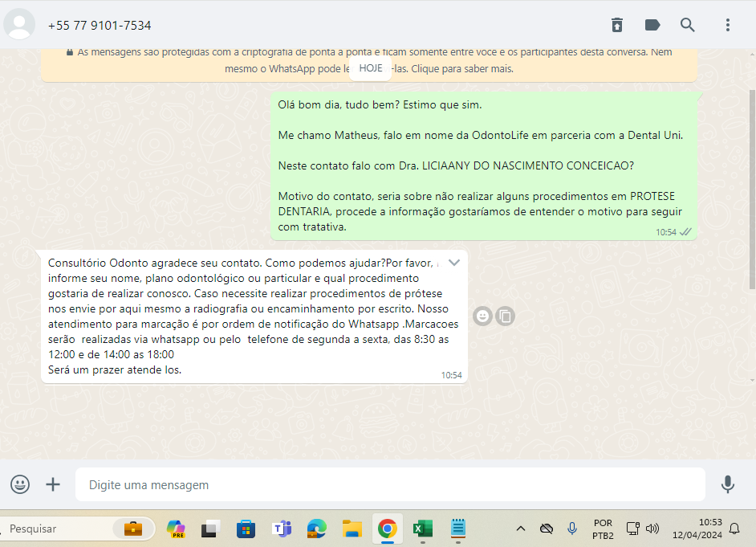The height and width of the screenshot is (547, 756).
Task: Open the volume control tray icon
Action: pos(652,529)
